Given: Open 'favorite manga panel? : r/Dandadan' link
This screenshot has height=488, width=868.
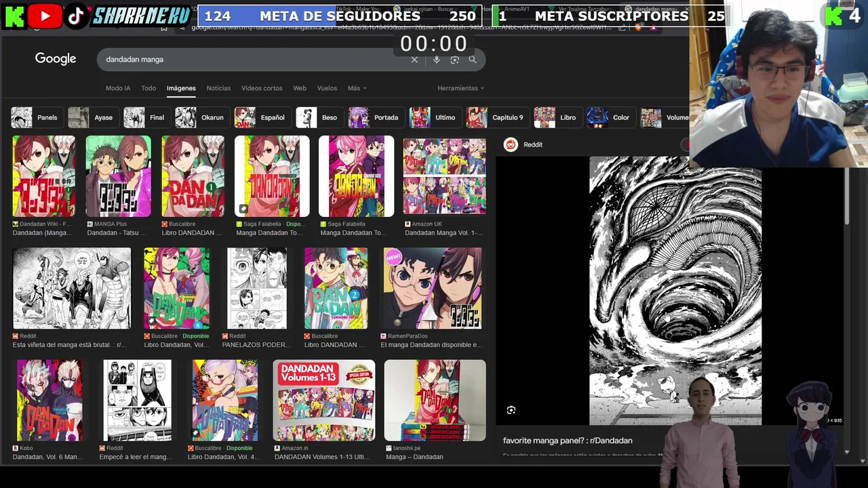Looking at the screenshot, I should [x=568, y=441].
